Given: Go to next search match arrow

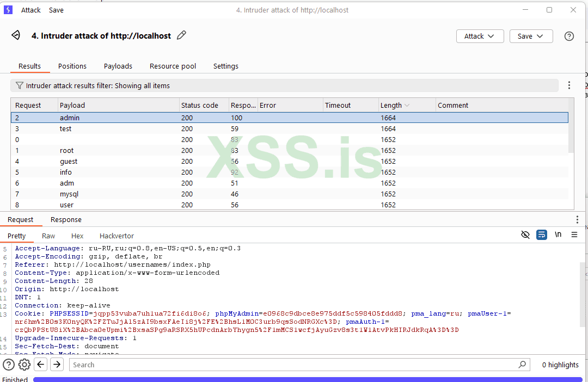Looking at the screenshot, I should (57, 365).
